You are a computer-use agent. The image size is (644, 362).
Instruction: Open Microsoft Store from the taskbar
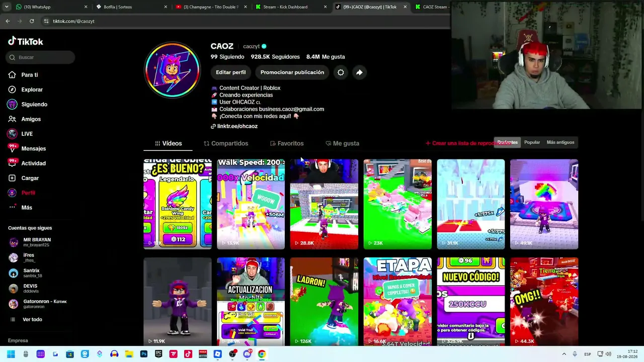70,354
